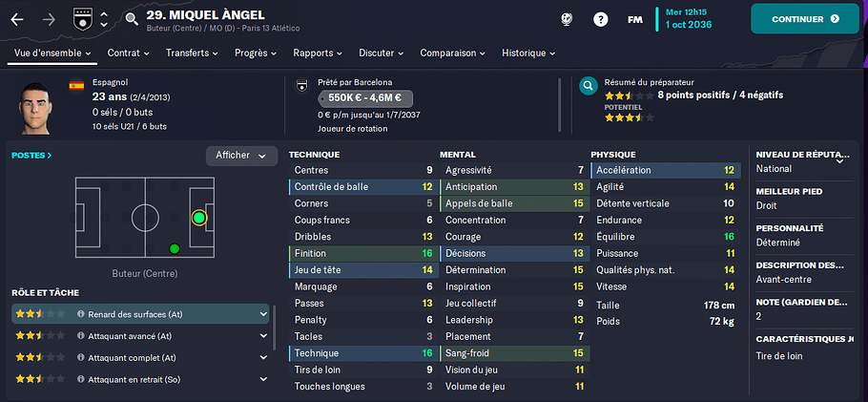The height and width of the screenshot is (402, 868).
Task: Open the club badge icon in header
Action: 81,19
